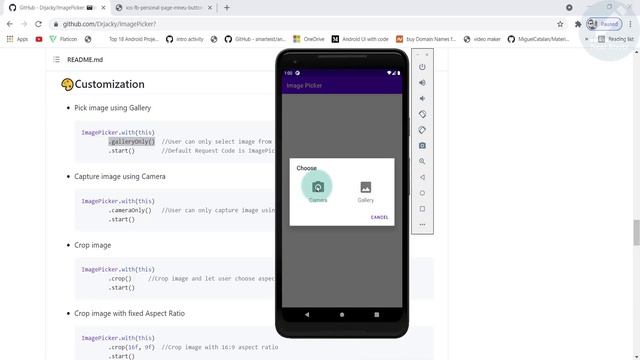Click README.md file name
Viewport: 640px width, 360px height.
pyautogui.click(x=85, y=60)
